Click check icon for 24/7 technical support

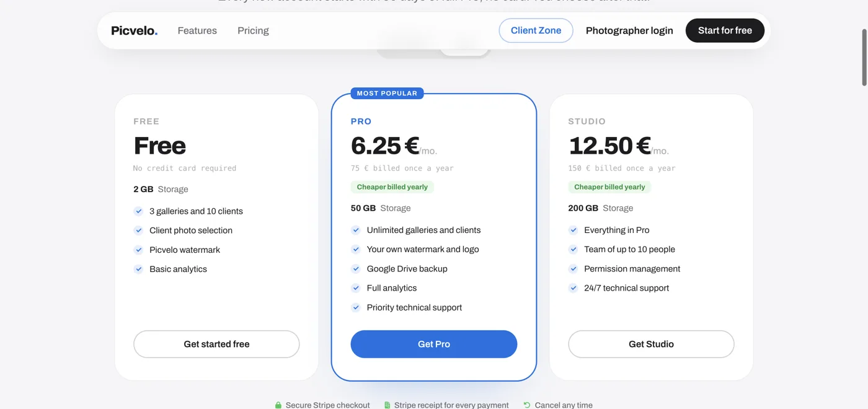pyautogui.click(x=573, y=288)
